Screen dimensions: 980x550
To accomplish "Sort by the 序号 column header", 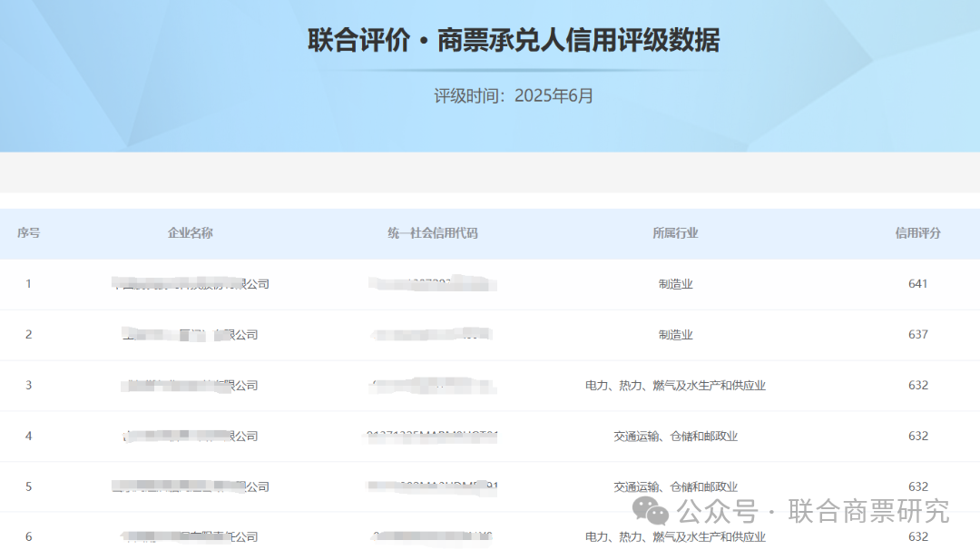I will click(28, 233).
